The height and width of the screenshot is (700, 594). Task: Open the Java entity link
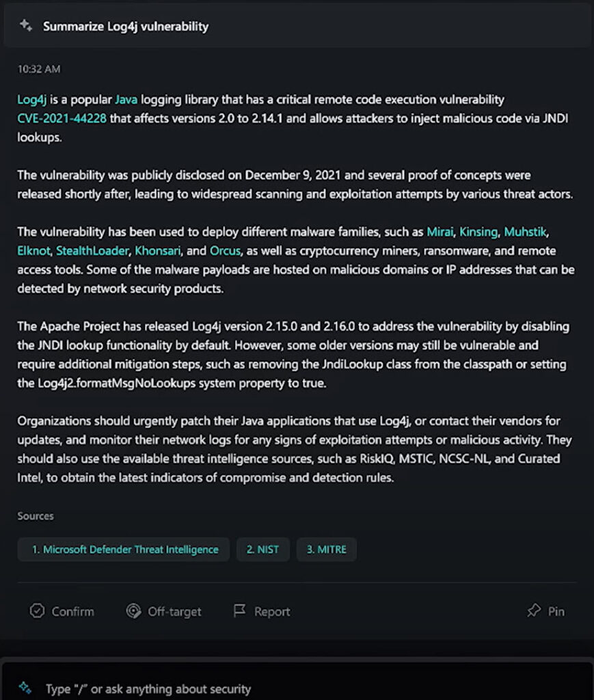[x=126, y=99]
